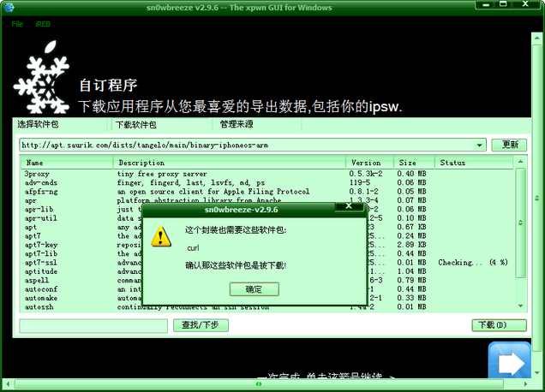The width and height of the screenshot is (545, 392).
Task: Minimize the sn0wbreeze window
Action: tap(486, 4)
